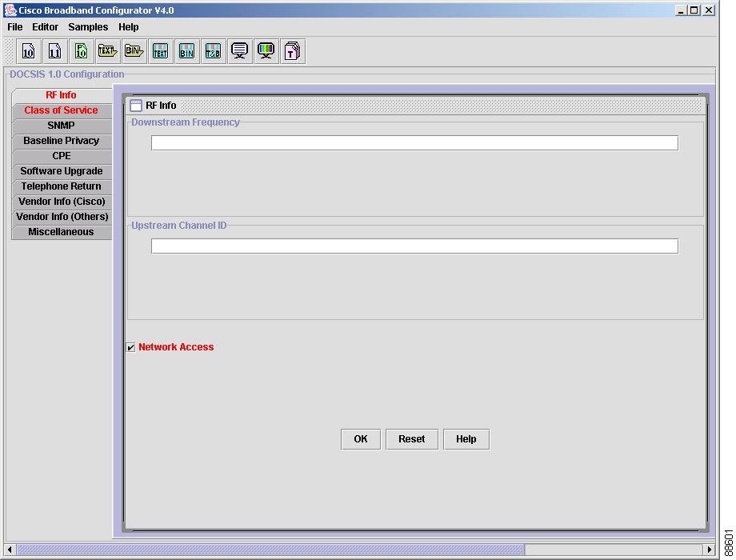
Task: Save as both text and binary
Action: [213, 50]
